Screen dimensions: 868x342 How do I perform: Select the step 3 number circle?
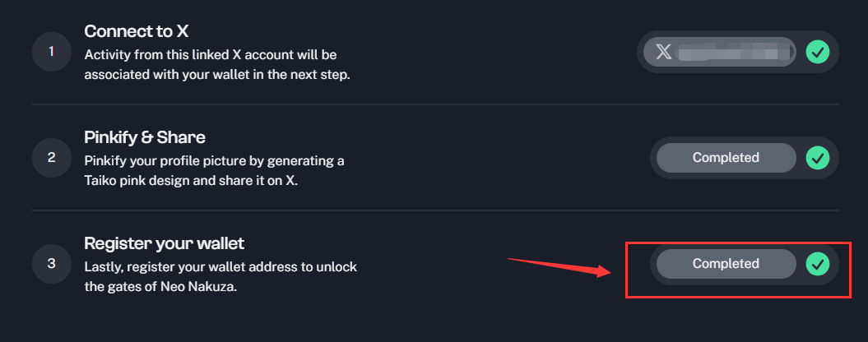(52, 264)
